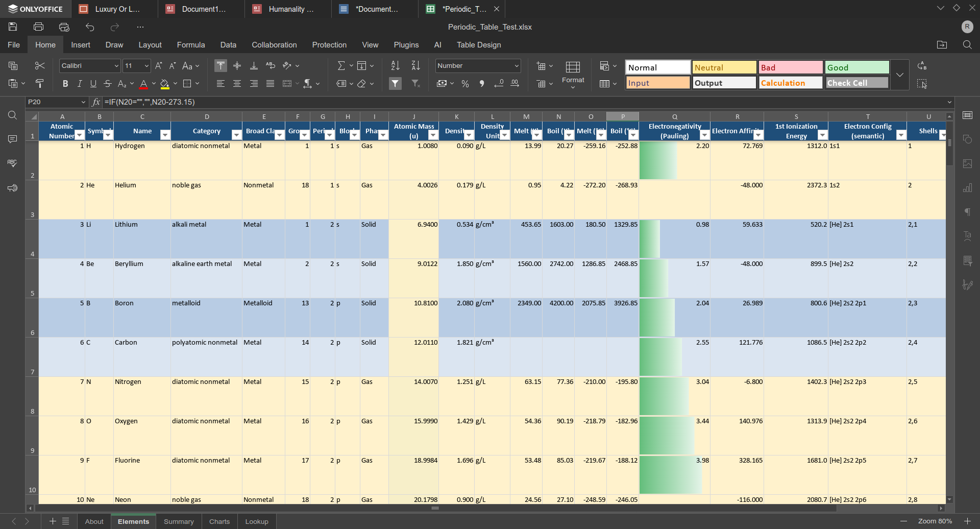Open the Formula ribbon tab
The image size is (980, 529).
190,45
